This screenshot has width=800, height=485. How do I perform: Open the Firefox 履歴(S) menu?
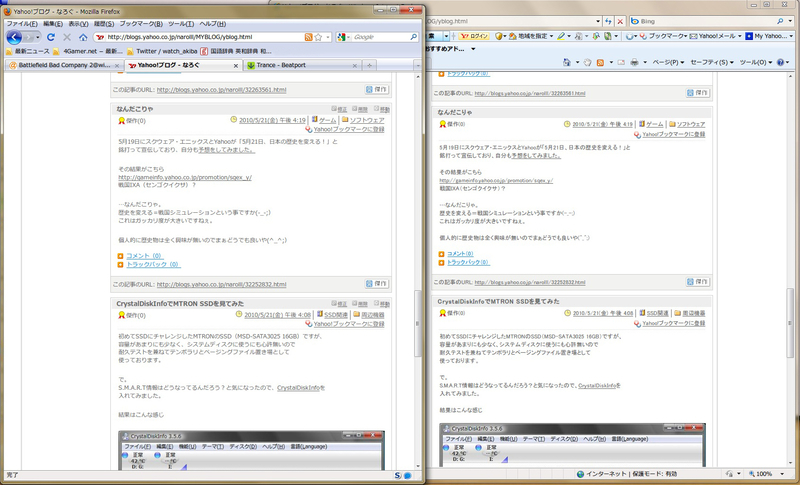tap(104, 23)
